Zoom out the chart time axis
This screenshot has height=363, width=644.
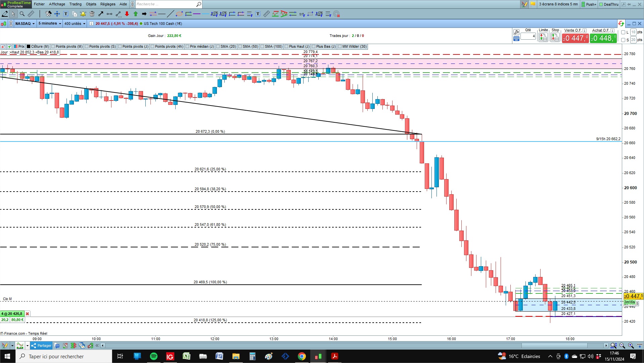click(x=622, y=346)
